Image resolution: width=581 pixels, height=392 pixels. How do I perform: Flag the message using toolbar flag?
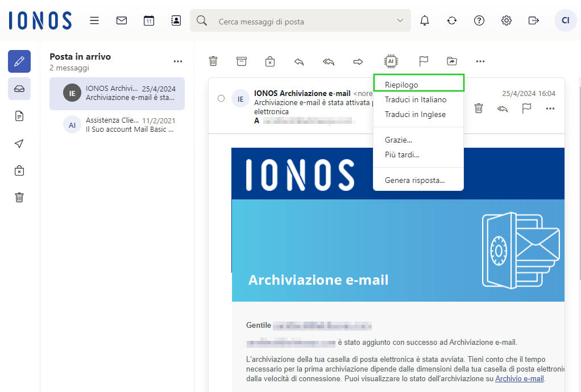[424, 61]
